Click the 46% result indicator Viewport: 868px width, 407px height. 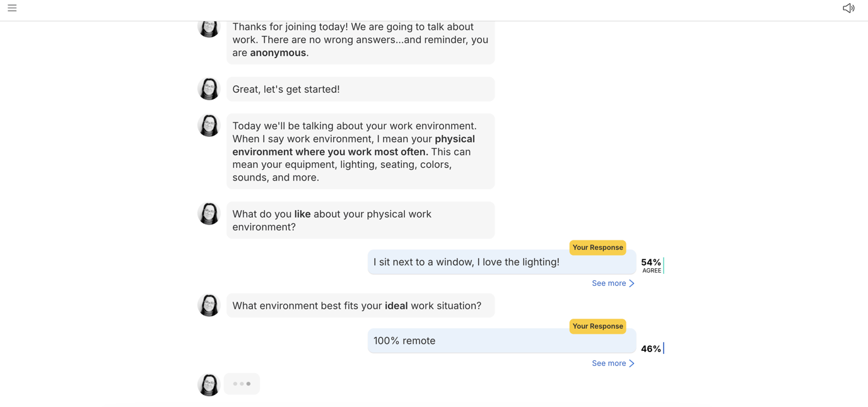click(x=652, y=349)
